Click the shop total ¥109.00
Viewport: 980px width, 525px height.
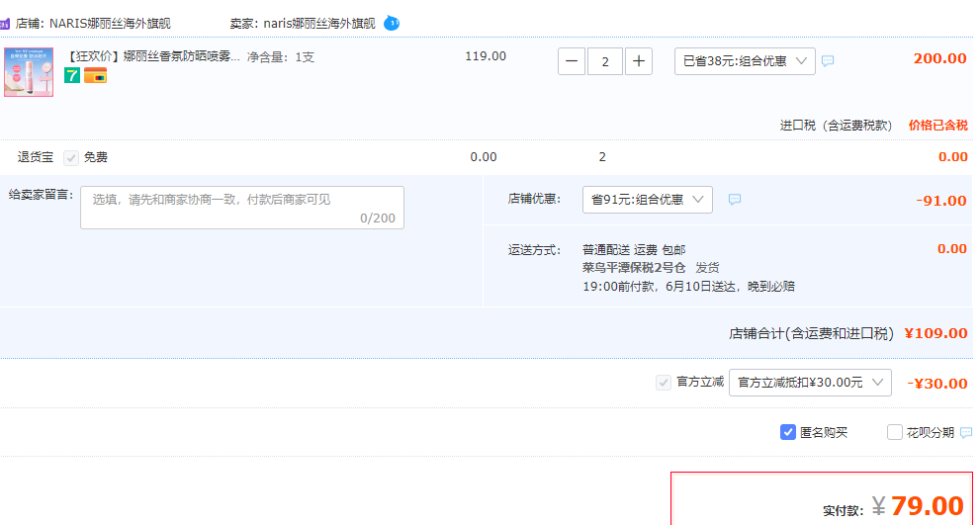pyautogui.click(x=936, y=333)
